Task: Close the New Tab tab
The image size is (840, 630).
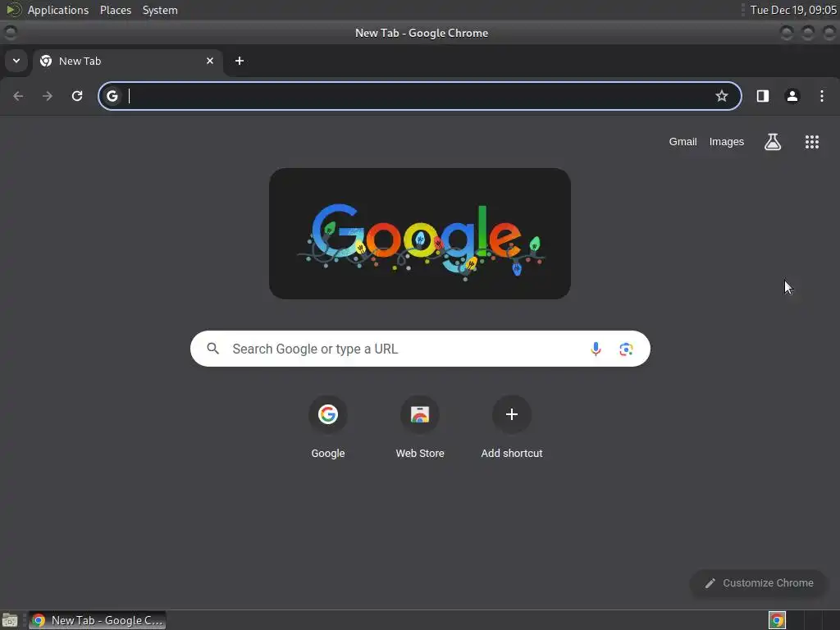Action: [x=210, y=61]
